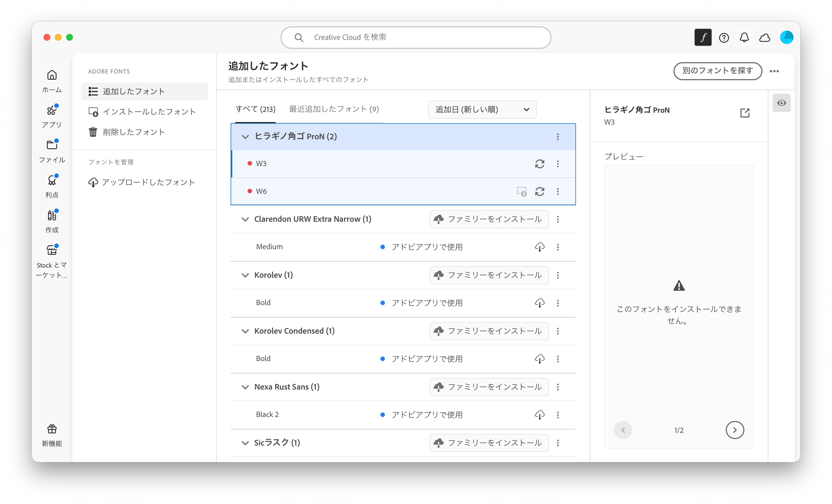Show the next preview page
This screenshot has height=504, width=832.
pyautogui.click(x=735, y=430)
